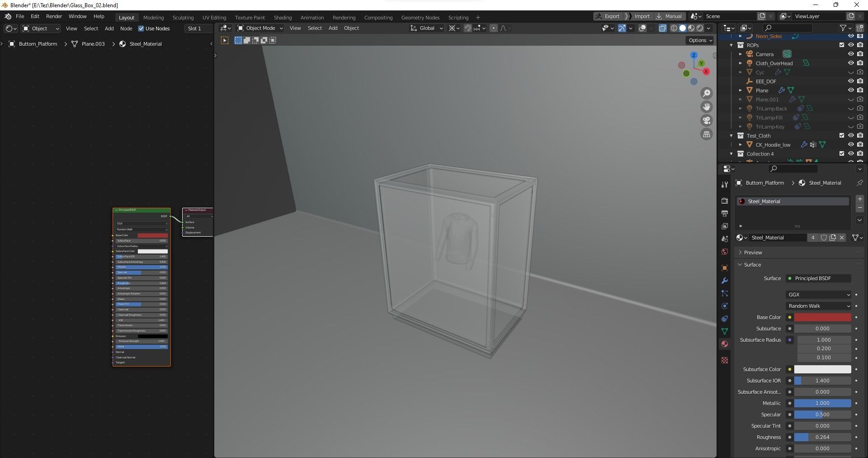Open the Base Color red swatch

(822, 317)
